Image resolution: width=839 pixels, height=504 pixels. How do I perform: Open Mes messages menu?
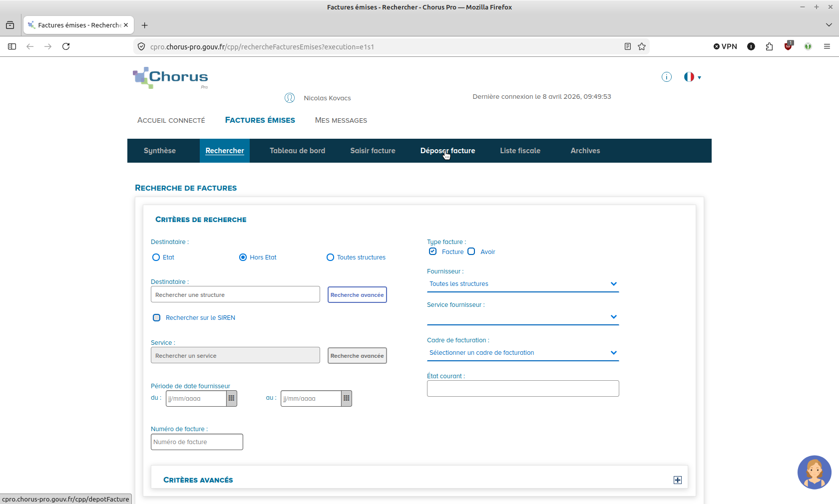[x=341, y=120]
